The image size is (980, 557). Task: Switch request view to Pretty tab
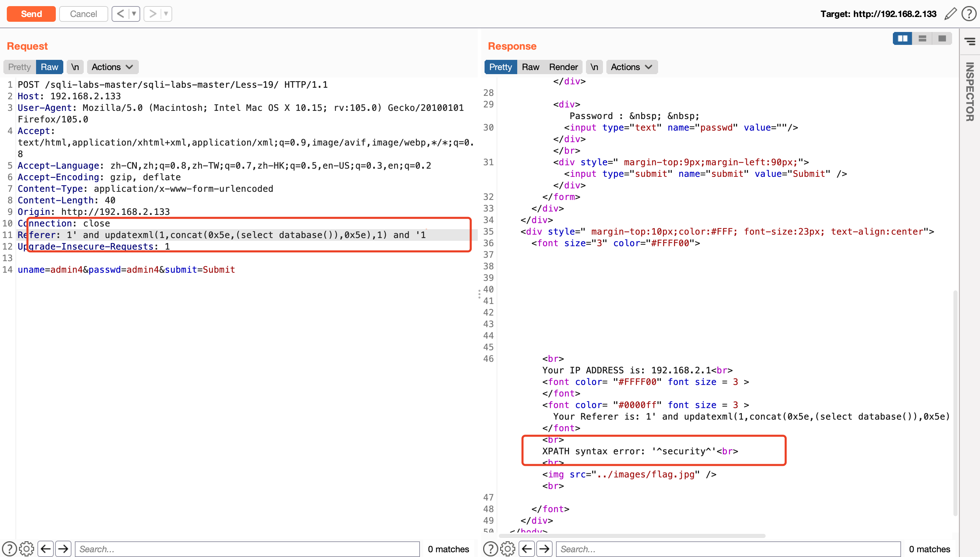[x=19, y=67]
